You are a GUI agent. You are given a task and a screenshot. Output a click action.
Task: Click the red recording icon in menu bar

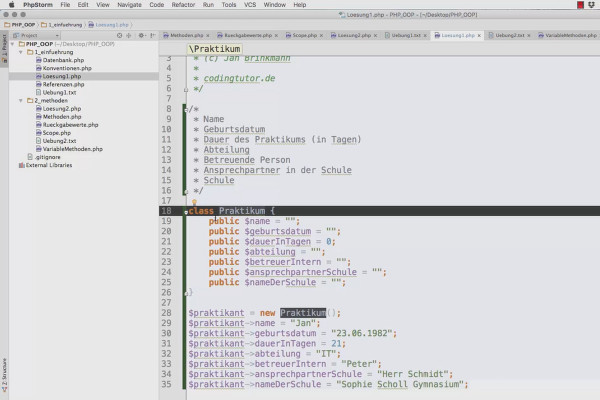point(580,5)
